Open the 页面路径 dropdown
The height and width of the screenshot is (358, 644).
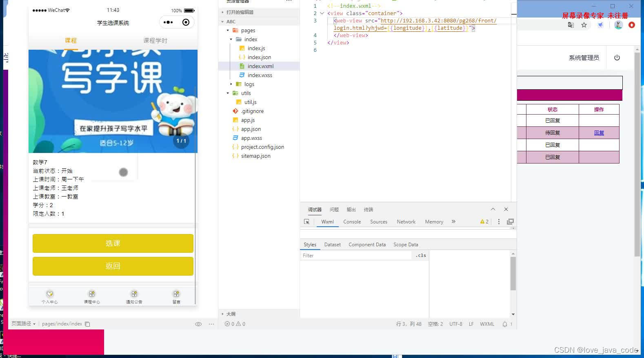(x=23, y=324)
